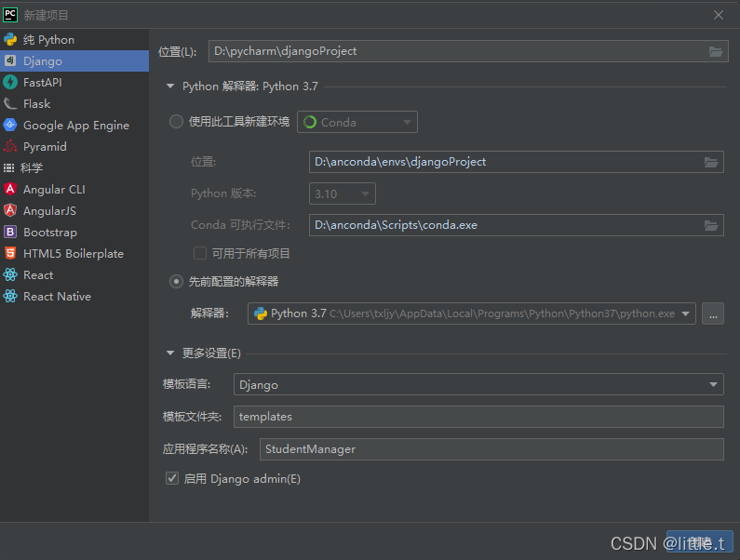Click the Pyramid project icon
Screen dimensions: 740x560
(10, 146)
